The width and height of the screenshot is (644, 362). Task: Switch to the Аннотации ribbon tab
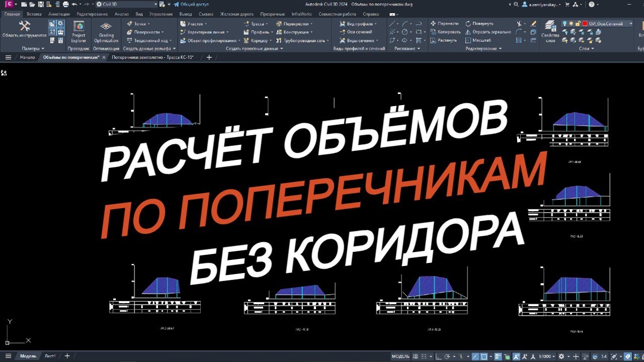click(x=59, y=14)
